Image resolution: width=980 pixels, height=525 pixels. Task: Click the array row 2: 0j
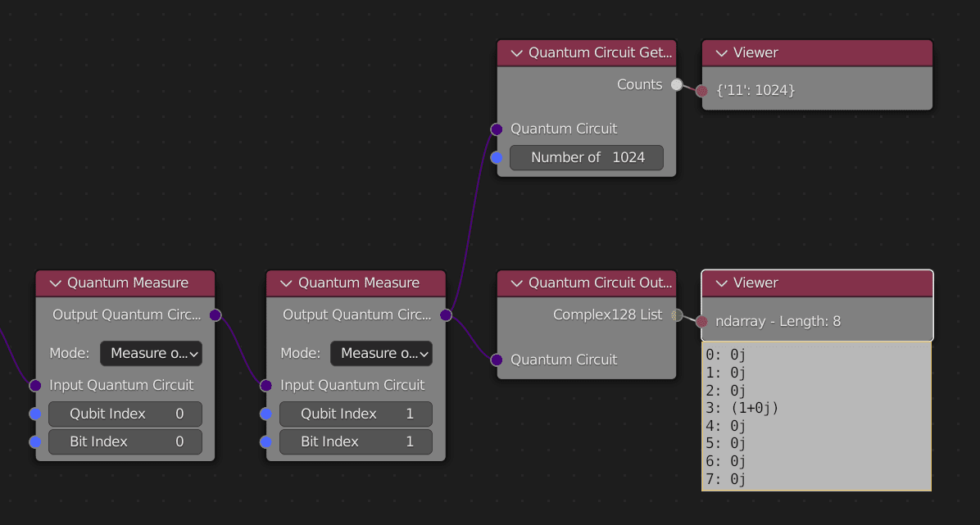726,391
